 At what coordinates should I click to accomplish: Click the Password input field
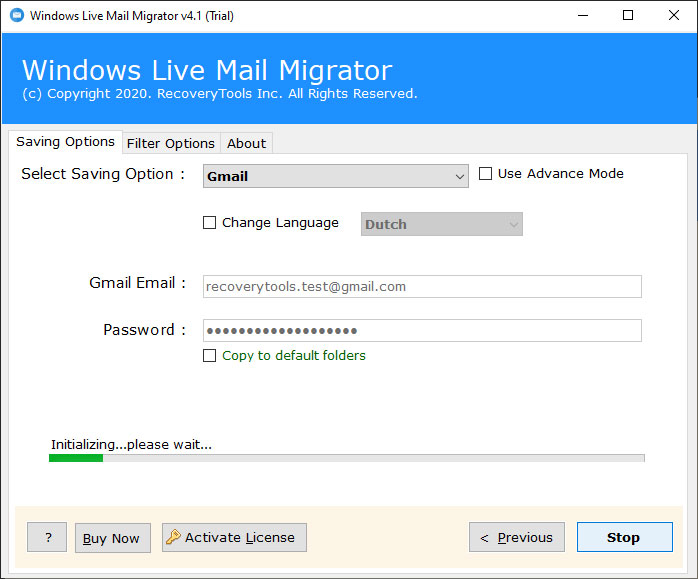click(422, 331)
